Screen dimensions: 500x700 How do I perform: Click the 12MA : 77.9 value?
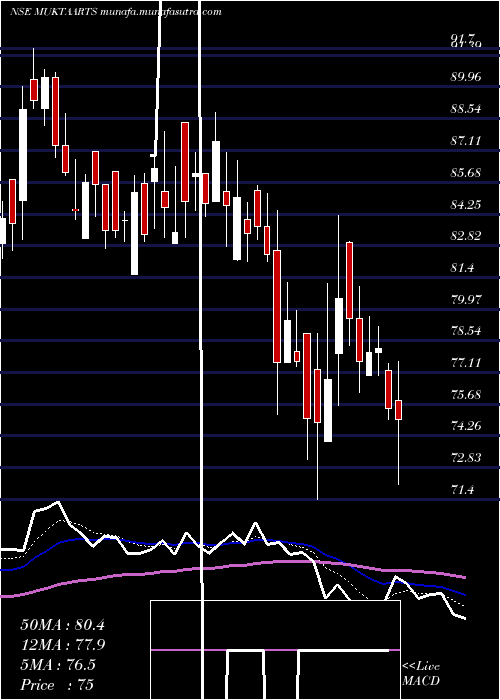tap(62, 645)
